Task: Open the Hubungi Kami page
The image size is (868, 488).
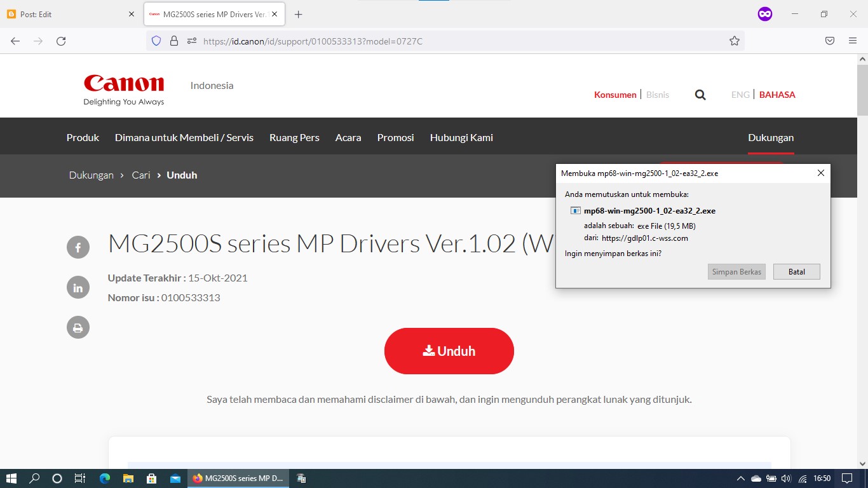Action: [461, 137]
